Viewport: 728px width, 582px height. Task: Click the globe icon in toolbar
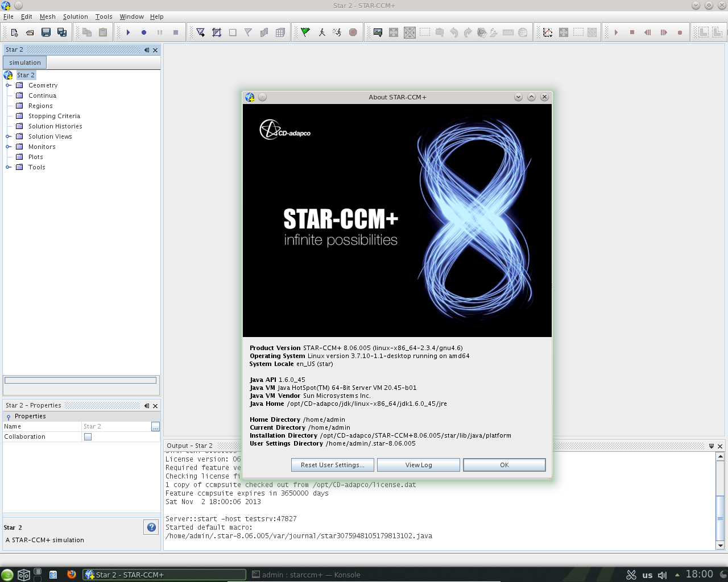523,32
